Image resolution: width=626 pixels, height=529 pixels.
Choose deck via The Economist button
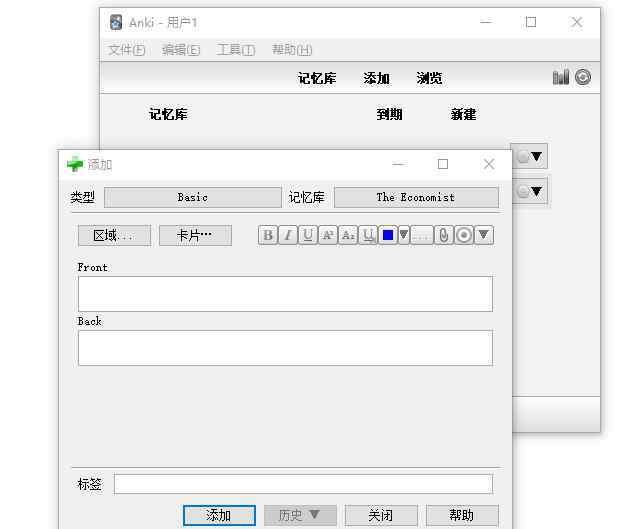(x=416, y=197)
